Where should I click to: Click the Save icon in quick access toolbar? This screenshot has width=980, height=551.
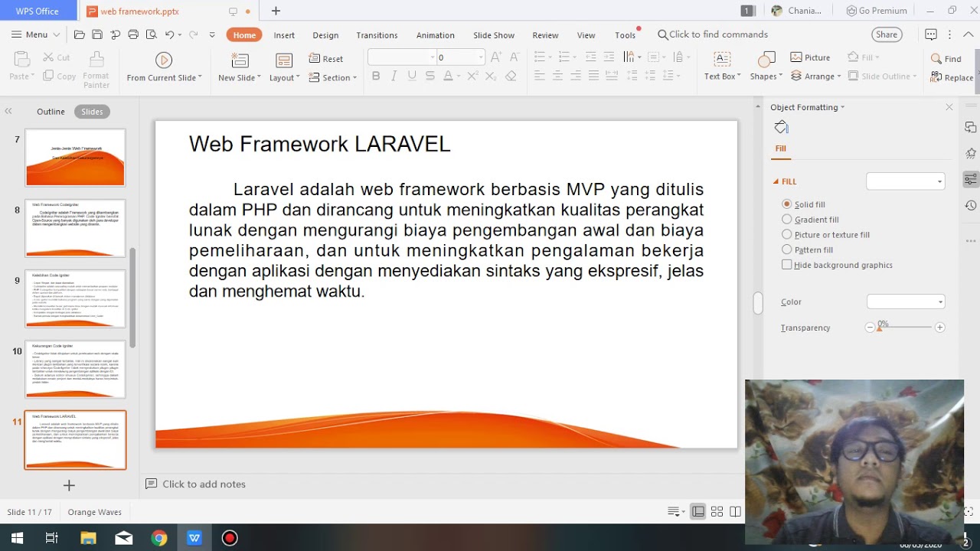pyautogui.click(x=97, y=34)
